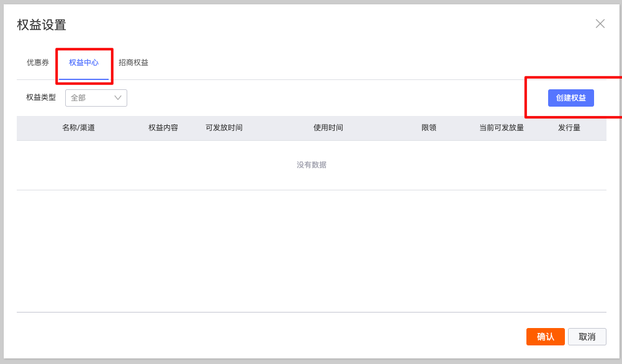Open the 招商权益 tab
This screenshot has width=622, height=364.
(x=133, y=63)
